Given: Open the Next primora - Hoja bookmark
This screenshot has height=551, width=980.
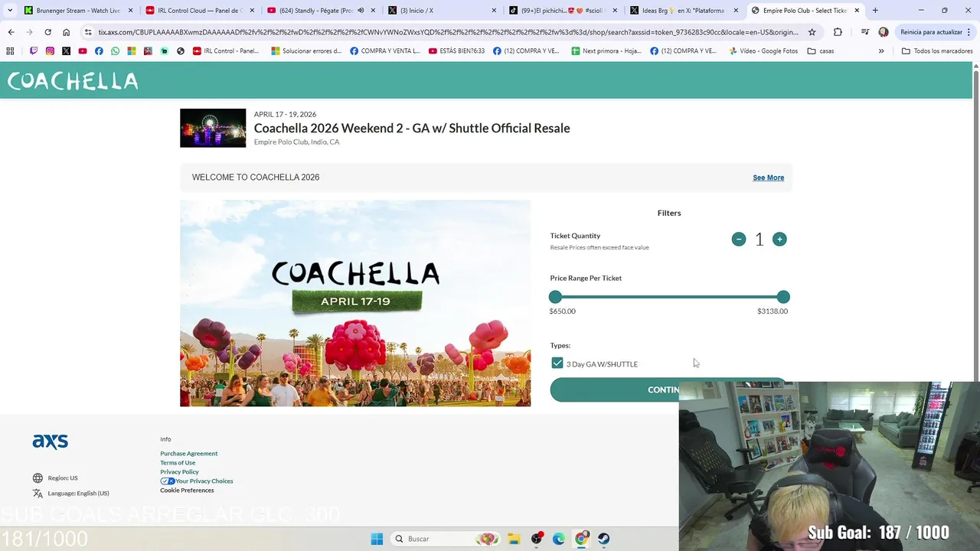Looking at the screenshot, I should (606, 51).
